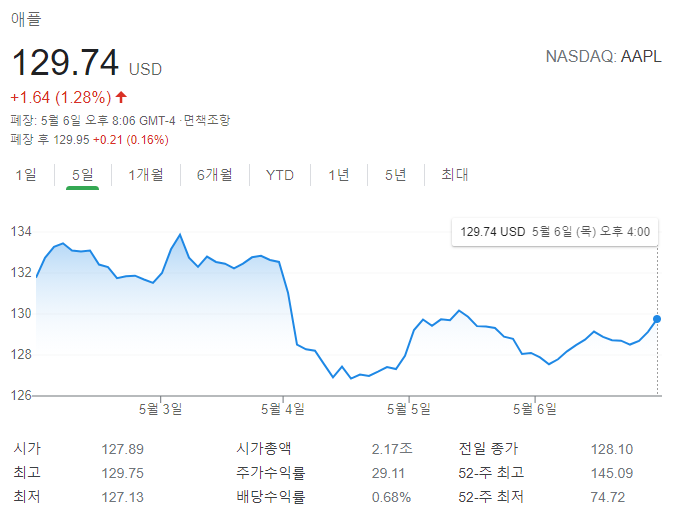Screen dimensions: 677x527
Task: Click the 최고 value 129.75
Action: coord(123,473)
